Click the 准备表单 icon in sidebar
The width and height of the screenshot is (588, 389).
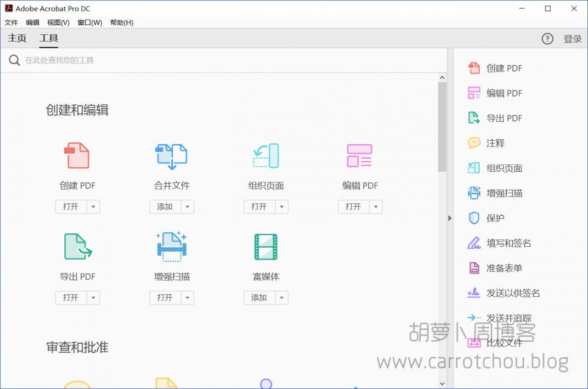tap(474, 268)
